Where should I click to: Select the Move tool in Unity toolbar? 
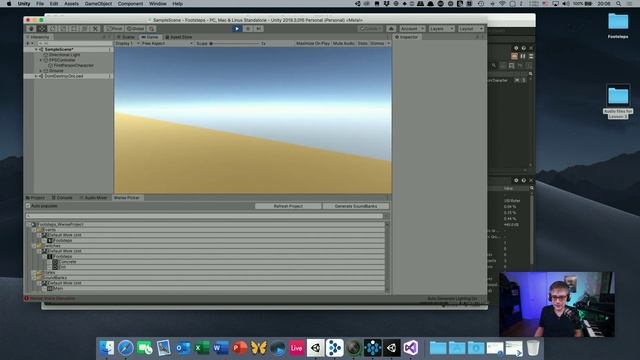pyautogui.click(x=42, y=29)
